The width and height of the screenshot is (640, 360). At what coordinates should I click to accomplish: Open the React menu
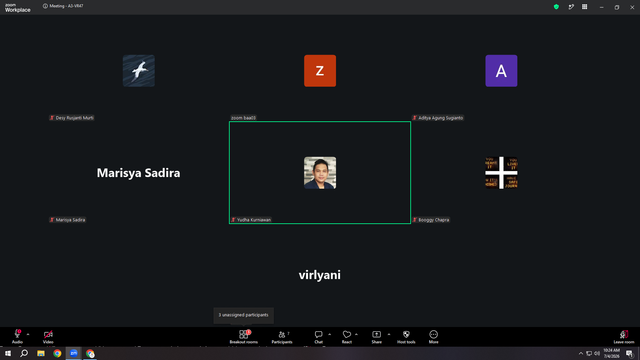(347, 337)
